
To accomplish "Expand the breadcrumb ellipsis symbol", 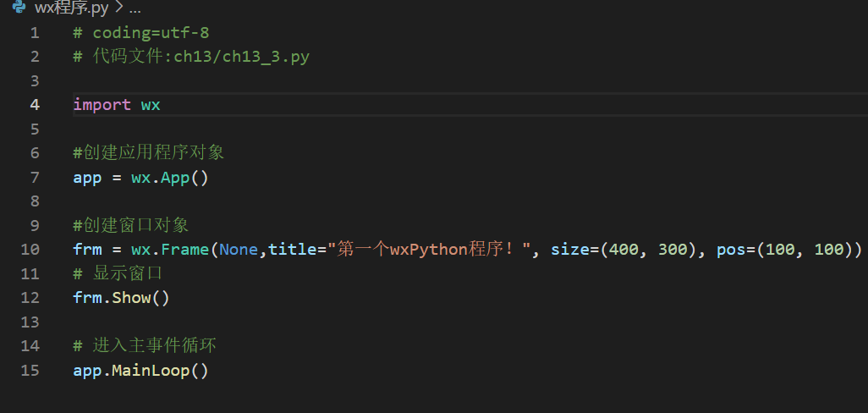I will coord(135,8).
